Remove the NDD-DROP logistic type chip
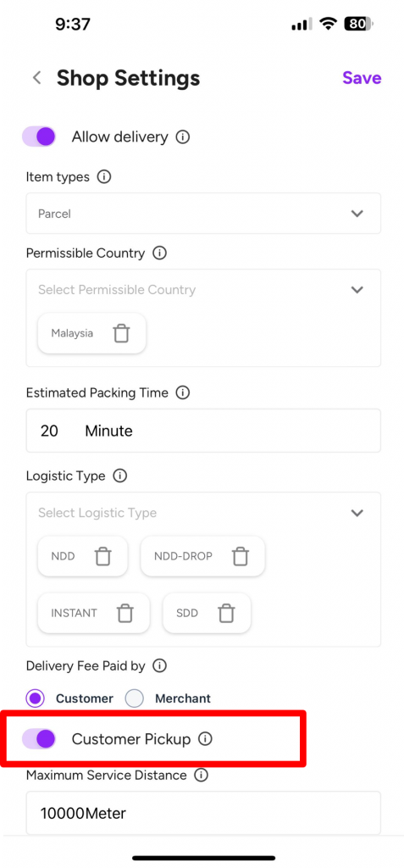Image resolution: width=404 pixels, height=868 pixels. tap(241, 556)
